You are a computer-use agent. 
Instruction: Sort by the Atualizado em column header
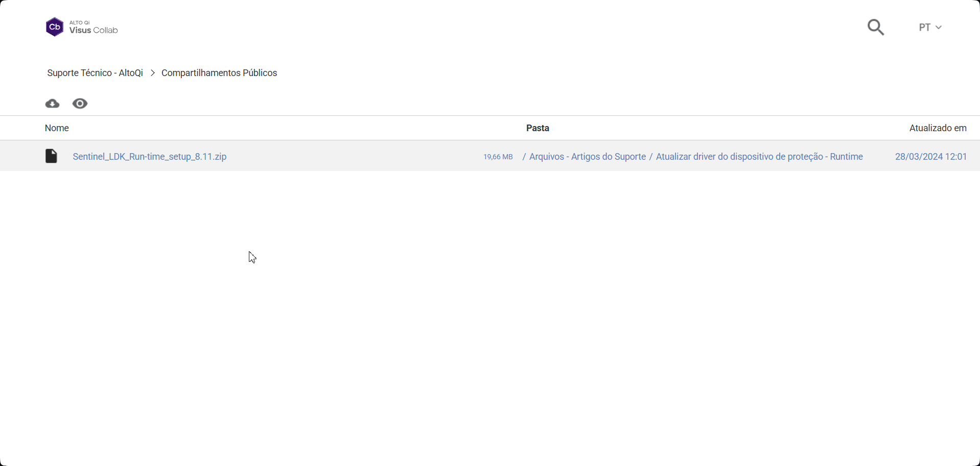coord(938,128)
